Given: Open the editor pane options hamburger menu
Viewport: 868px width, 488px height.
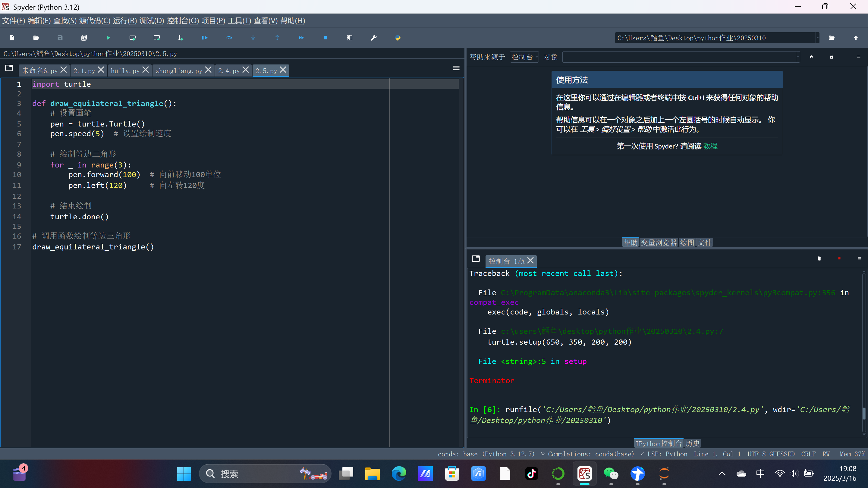Looking at the screenshot, I should (x=456, y=68).
